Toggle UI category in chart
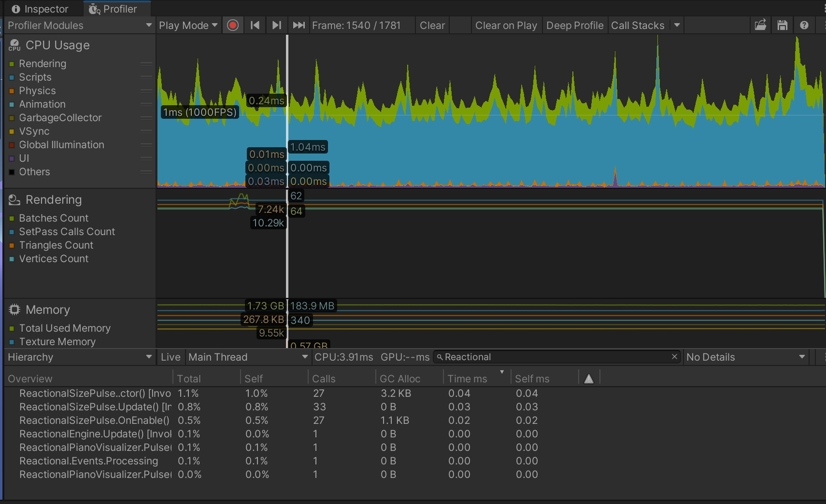This screenshot has width=826, height=504. coord(12,158)
